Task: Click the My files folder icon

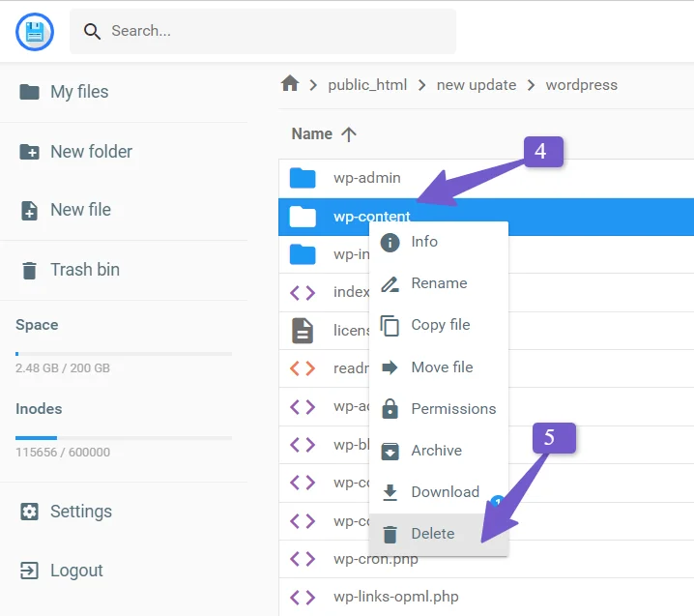Action: [x=29, y=92]
